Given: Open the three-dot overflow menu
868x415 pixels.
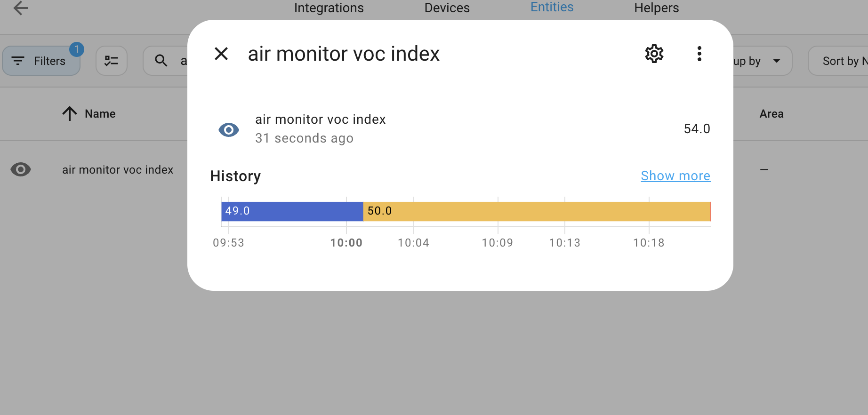Looking at the screenshot, I should pos(699,54).
